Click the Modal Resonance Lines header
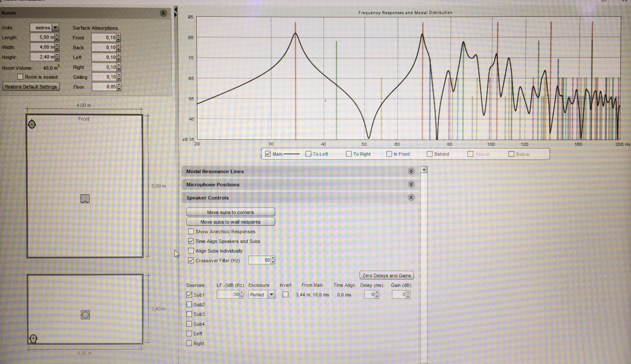Viewport: 631px width, 364px height. [x=300, y=171]
